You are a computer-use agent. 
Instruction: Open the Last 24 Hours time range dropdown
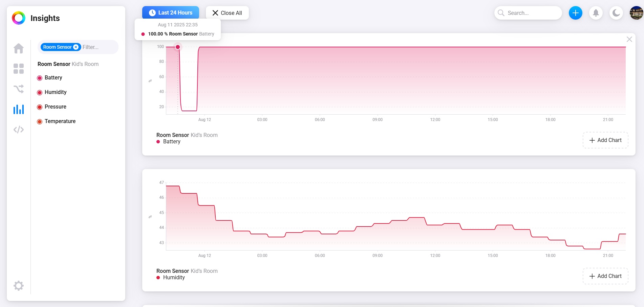click(171, 13)
